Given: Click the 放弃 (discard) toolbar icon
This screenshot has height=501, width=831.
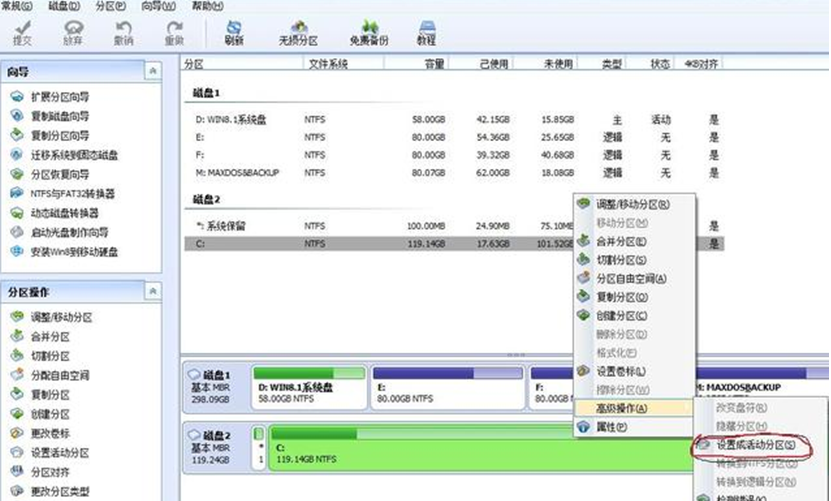Looking at the screenshot, I should pyautogui.click(x=73, y=32).
